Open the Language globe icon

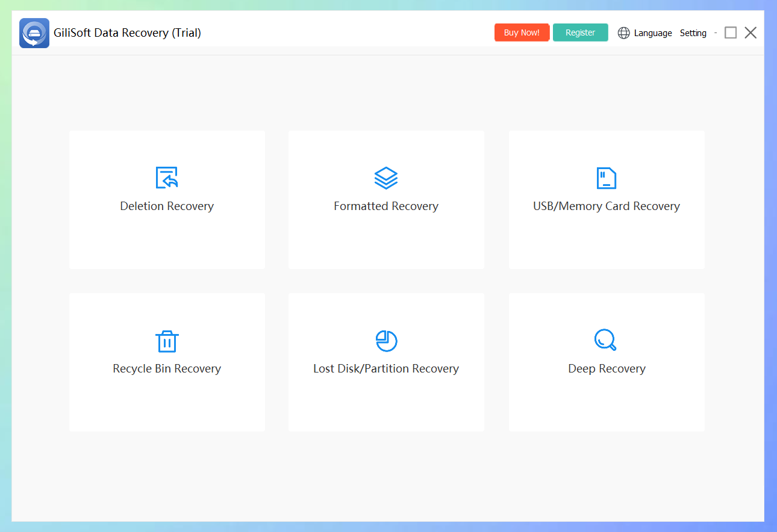623,32
